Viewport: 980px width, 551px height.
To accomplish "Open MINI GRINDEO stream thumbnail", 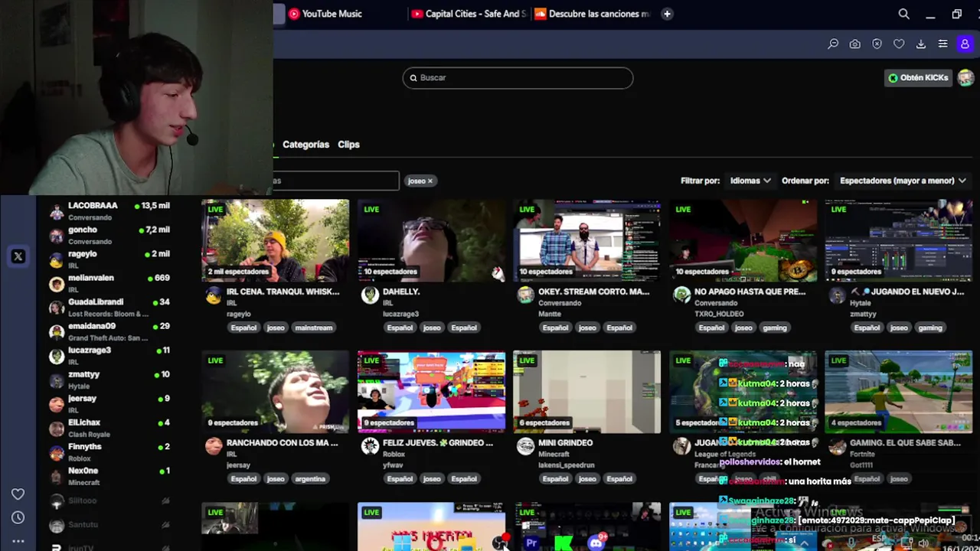I will click(x=586, y=392).
